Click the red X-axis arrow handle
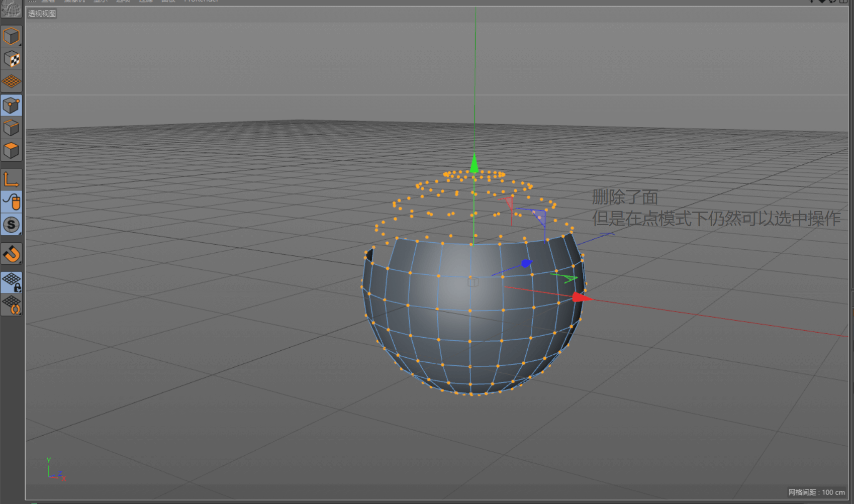854x504 pixels. [x=582, y=297]
